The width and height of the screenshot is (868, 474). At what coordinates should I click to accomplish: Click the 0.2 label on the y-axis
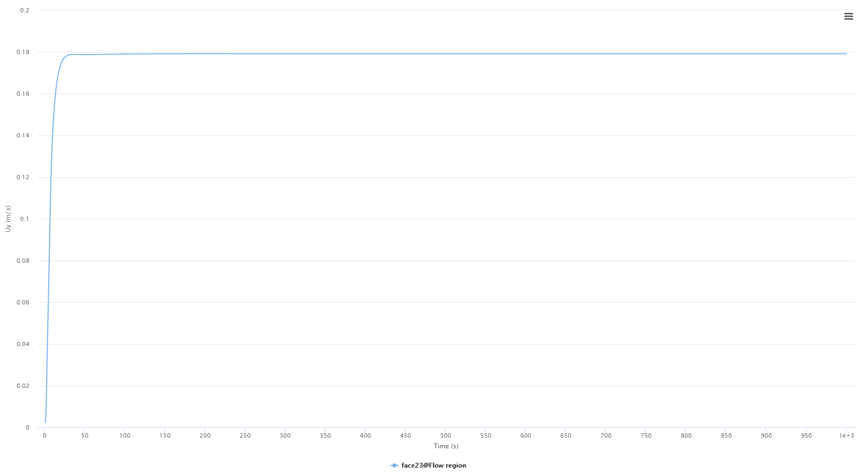tap(25, 10)
